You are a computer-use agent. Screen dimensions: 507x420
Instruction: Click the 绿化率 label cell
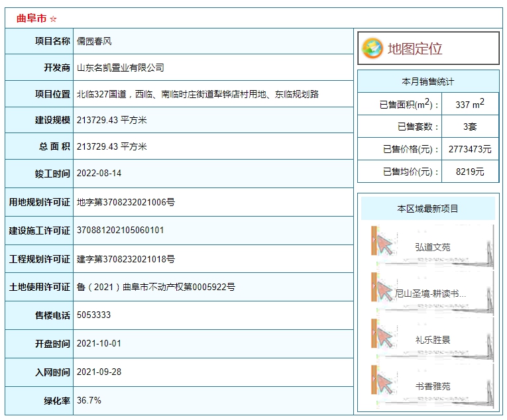pos(39,401)
